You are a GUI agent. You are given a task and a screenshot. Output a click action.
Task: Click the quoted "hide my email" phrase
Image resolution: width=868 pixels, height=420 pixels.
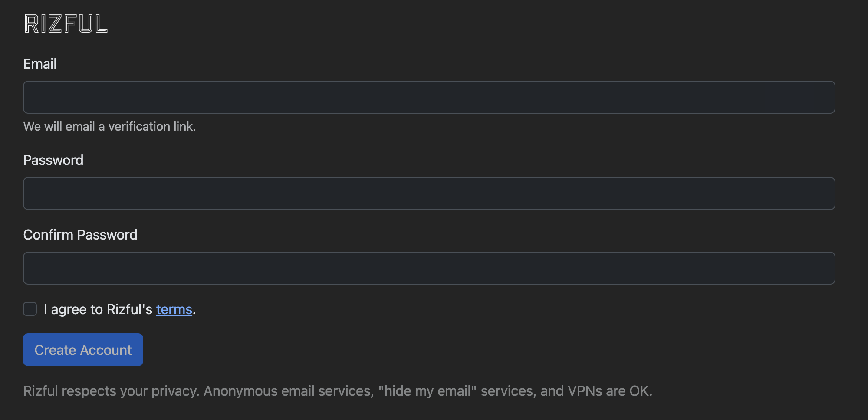tap(427, 391)
